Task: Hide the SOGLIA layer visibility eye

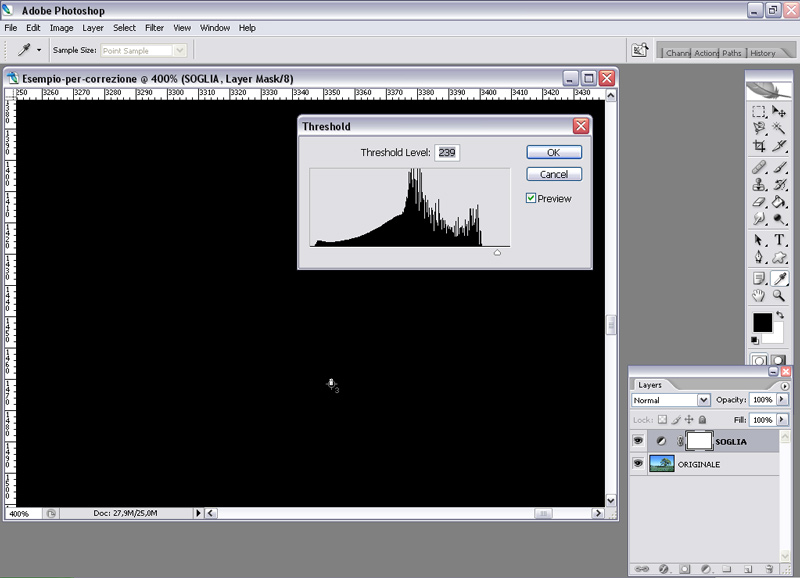Action: [x=638, y=441]
